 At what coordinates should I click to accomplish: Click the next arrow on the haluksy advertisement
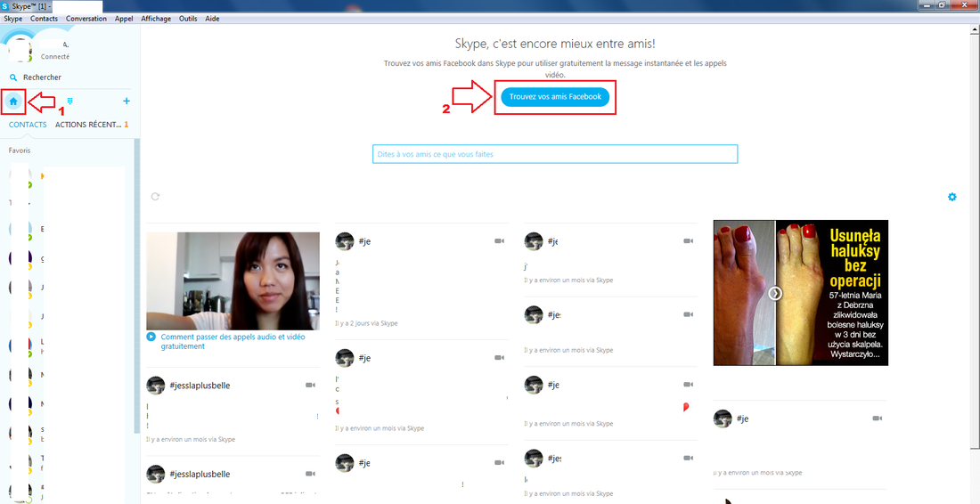pyautogui.click(x=775, y=293)
